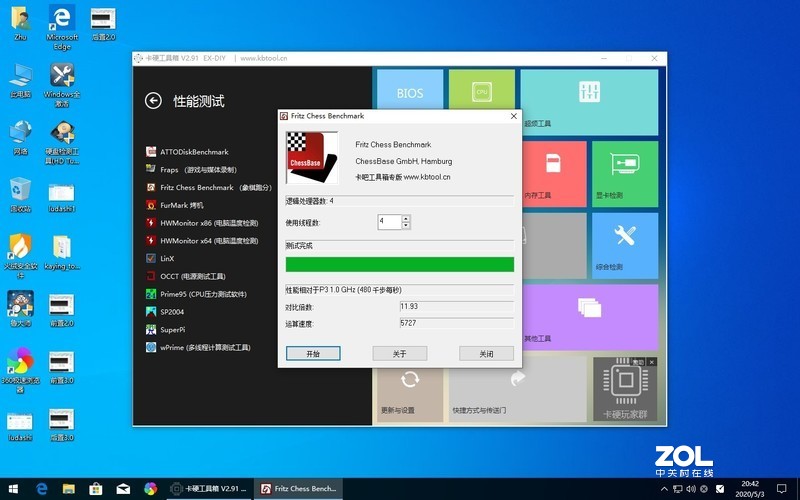
Task: Close the Fritz Chess Benchmark dialog
Action: tap(514, 116)
